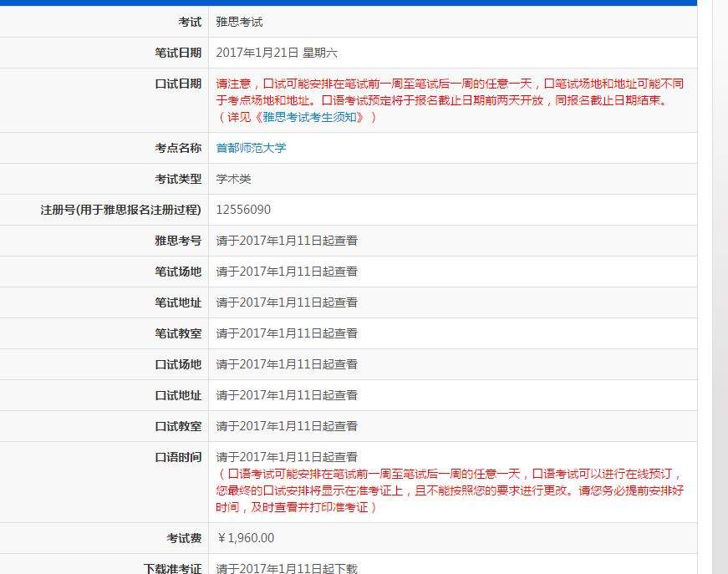Click the 口试地址 row label
Image resolution: width=728 pixels, height=574 pixels.
coord(178,395)
